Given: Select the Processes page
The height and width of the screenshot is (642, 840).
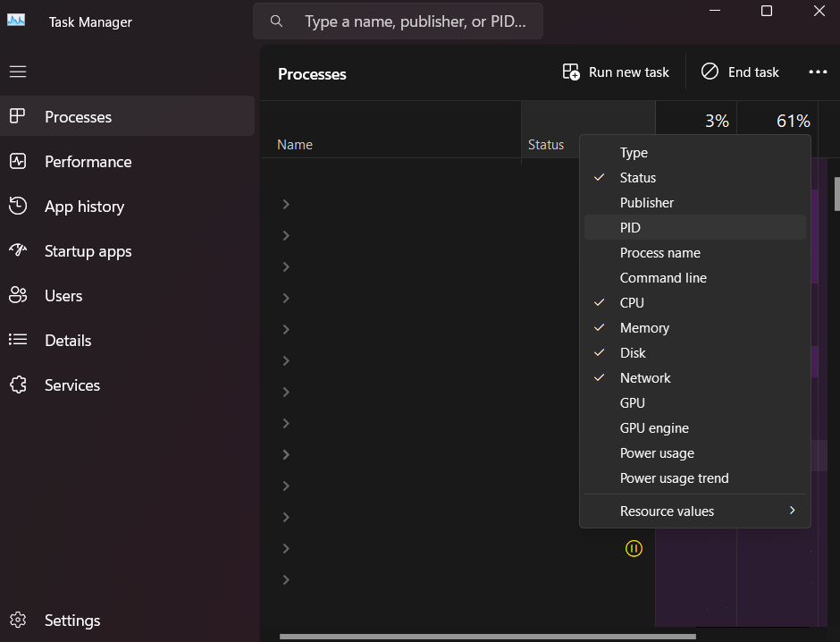Looking at the screenshot, I should [x=128, y=116].
